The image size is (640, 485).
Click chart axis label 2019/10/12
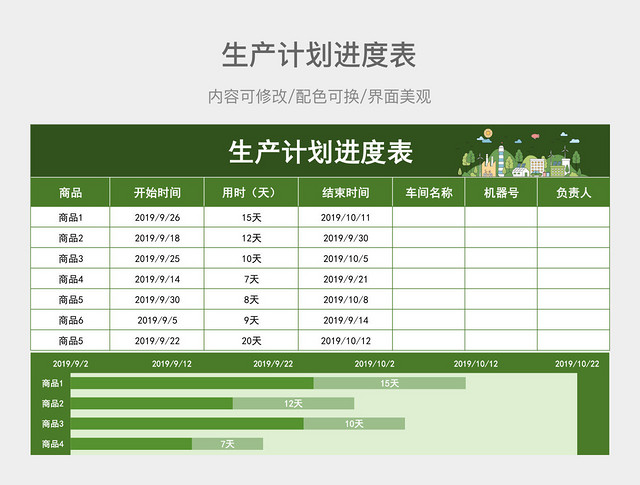coord(476,363)
